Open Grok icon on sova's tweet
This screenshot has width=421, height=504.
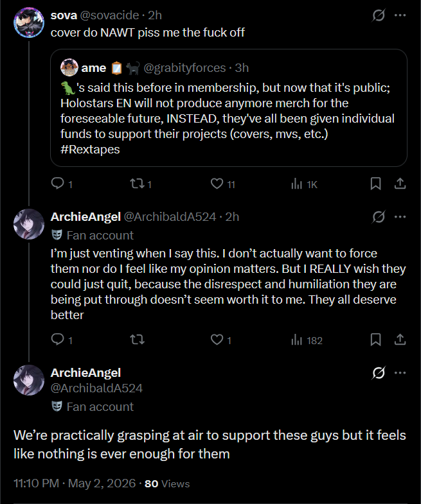379,15
